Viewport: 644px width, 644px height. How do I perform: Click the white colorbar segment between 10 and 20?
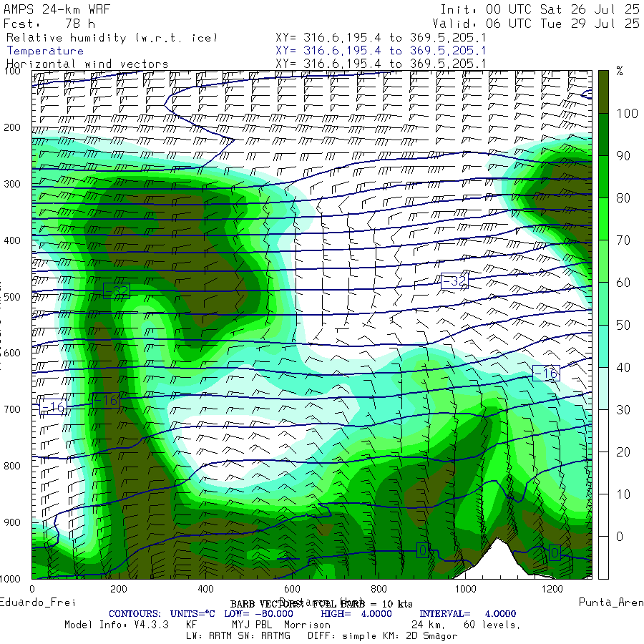pos(603,473)
